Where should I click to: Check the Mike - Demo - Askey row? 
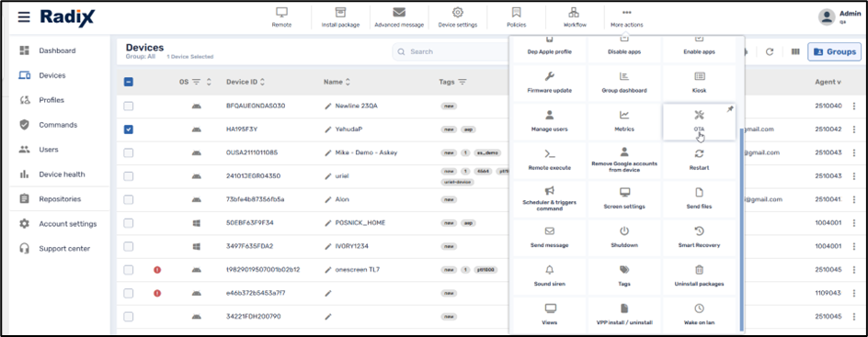click(x=128, y=152)
